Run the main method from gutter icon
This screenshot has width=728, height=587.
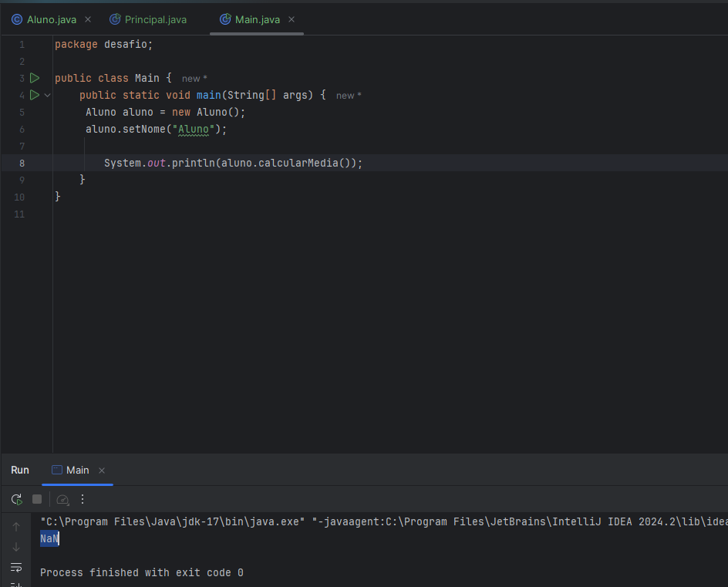[x=35, y=95]
